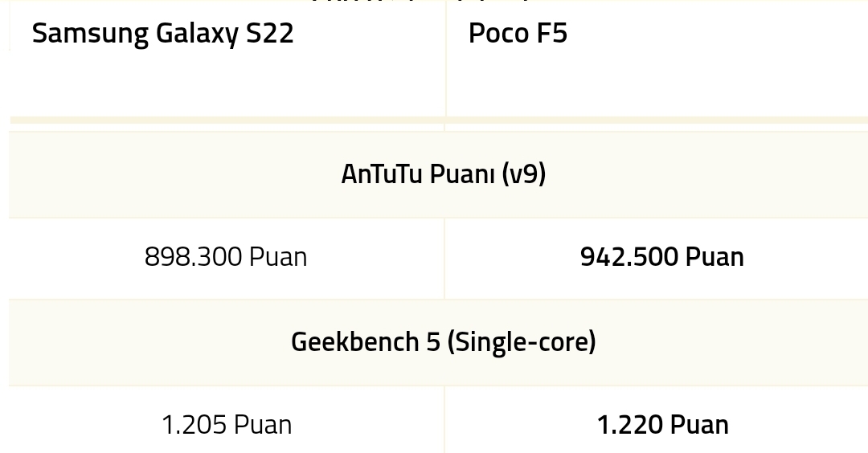The image size is (868, 453).
Task: Open the Samsung Galaxy S22 device name
Action: [x=162, y=33]
